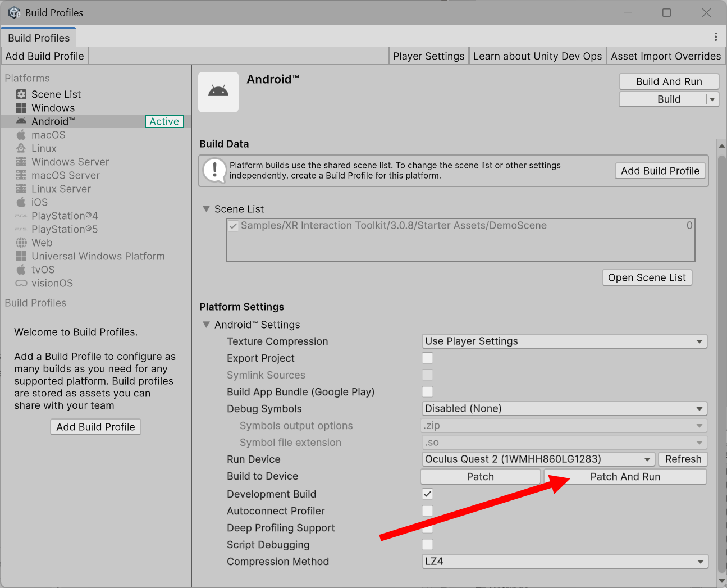The width and height of the screenshot is (727, 588).
Task: Click the Scene List icon in Platforms
Action: pyautogui.click(x=21, y=94)
